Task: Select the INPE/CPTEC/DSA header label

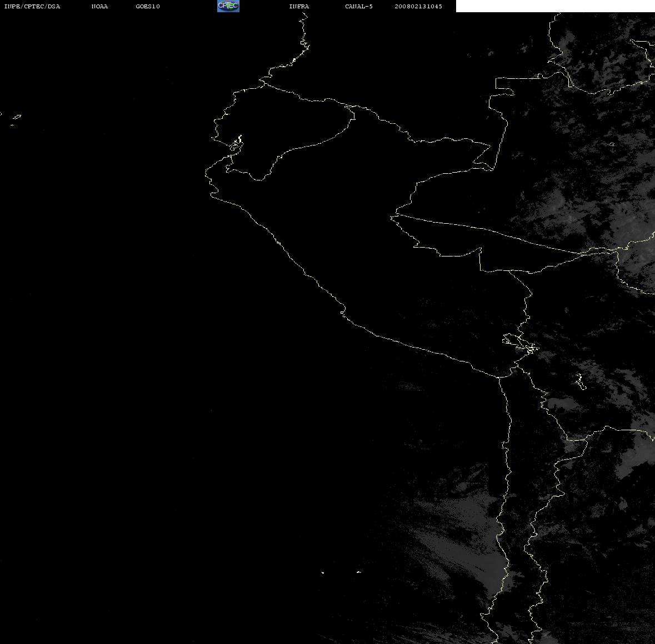Action: 32,6
